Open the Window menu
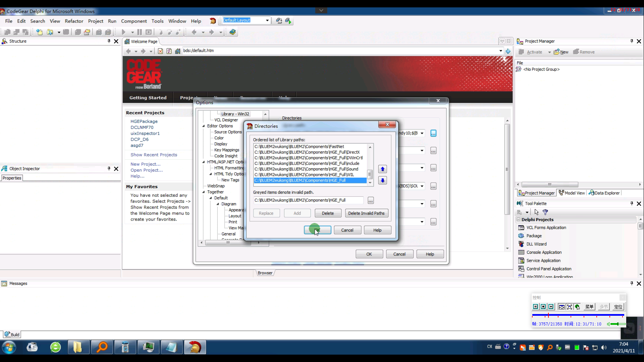This screenshot has height=362, width=644. 177,21
